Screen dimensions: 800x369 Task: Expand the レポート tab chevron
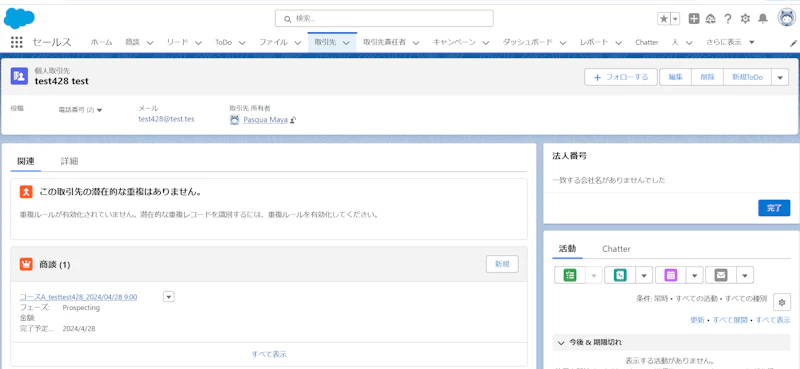618,43
